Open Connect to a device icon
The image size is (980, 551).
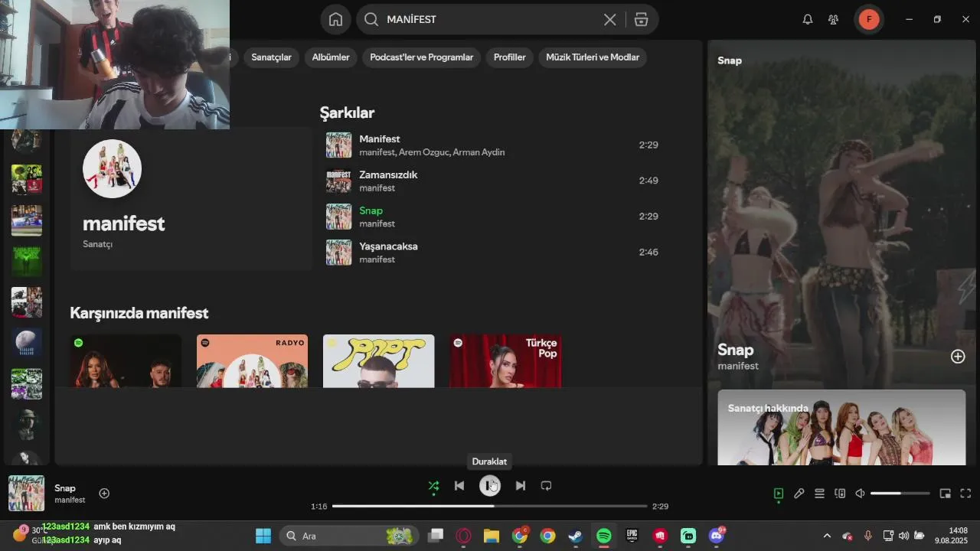840,494
